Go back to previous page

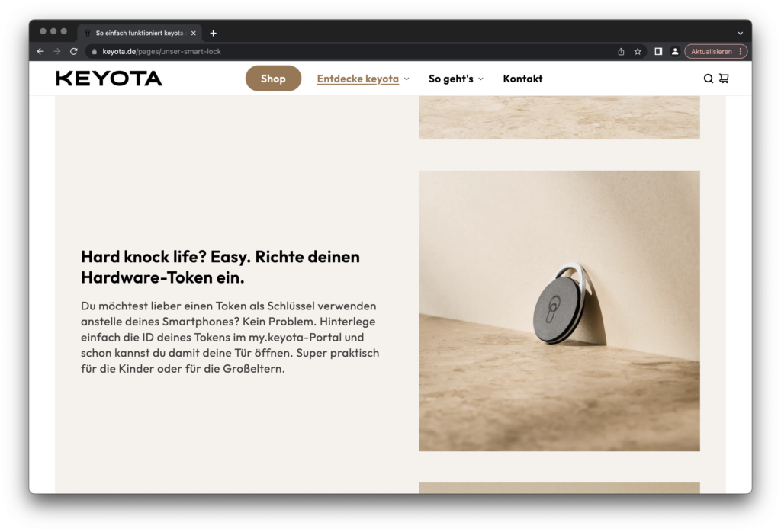[x=40, y=52]
